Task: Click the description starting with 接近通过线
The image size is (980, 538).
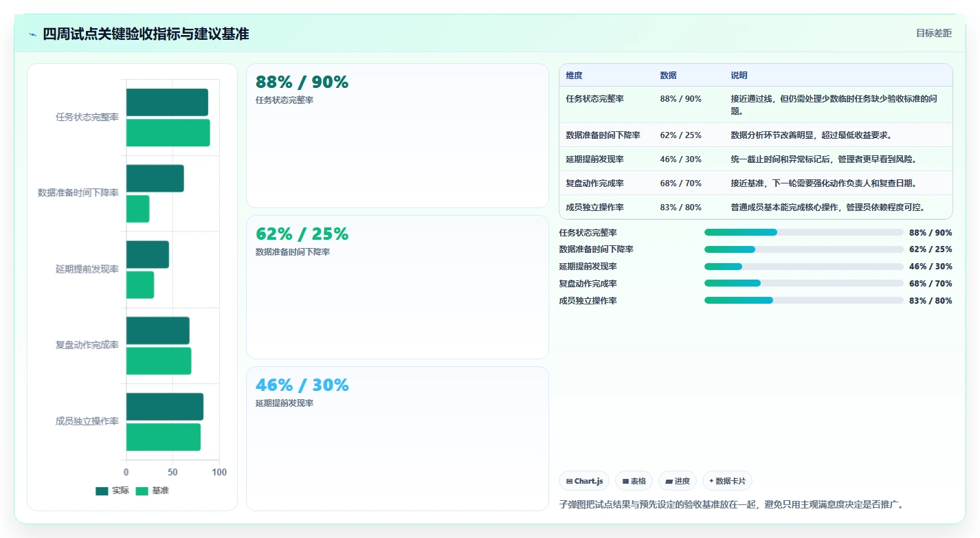Action: point(834,104)
